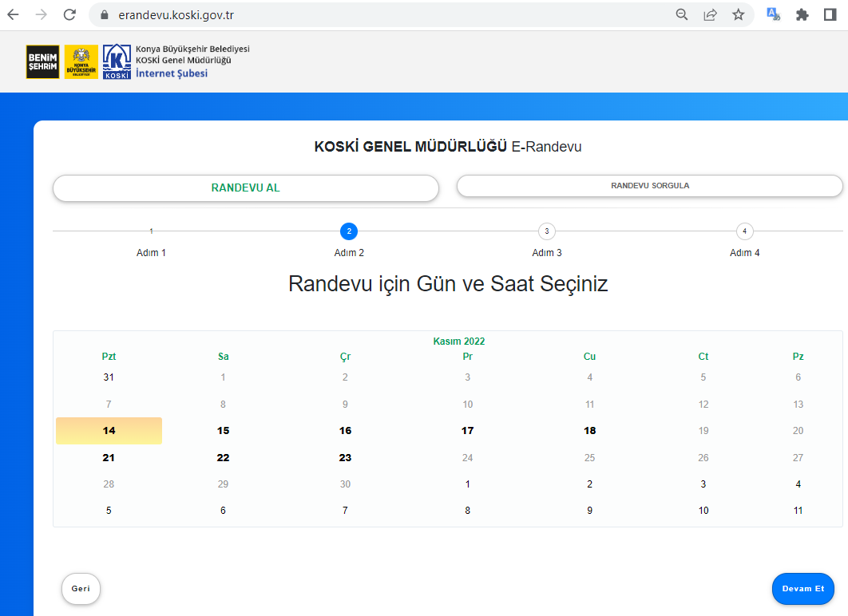Screen dimensions: 848x616
Task: Open the Google Translate icon
Action: [773, 14]
